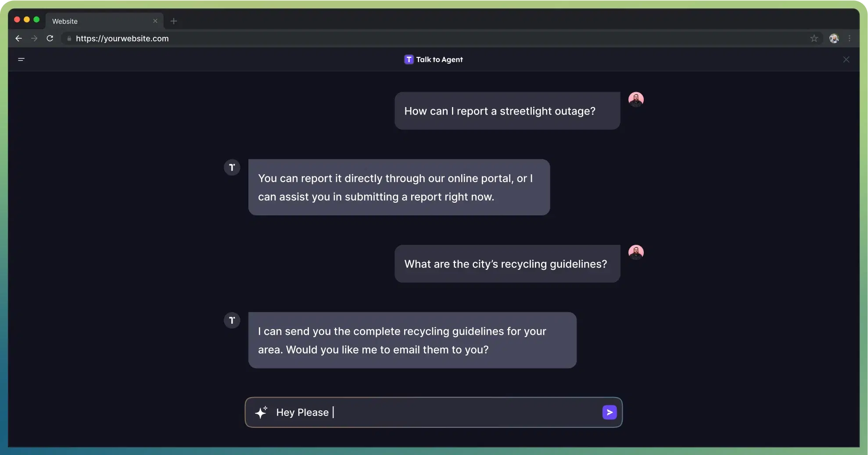Close the Talk to Agent chat panel

click(846, 60)
